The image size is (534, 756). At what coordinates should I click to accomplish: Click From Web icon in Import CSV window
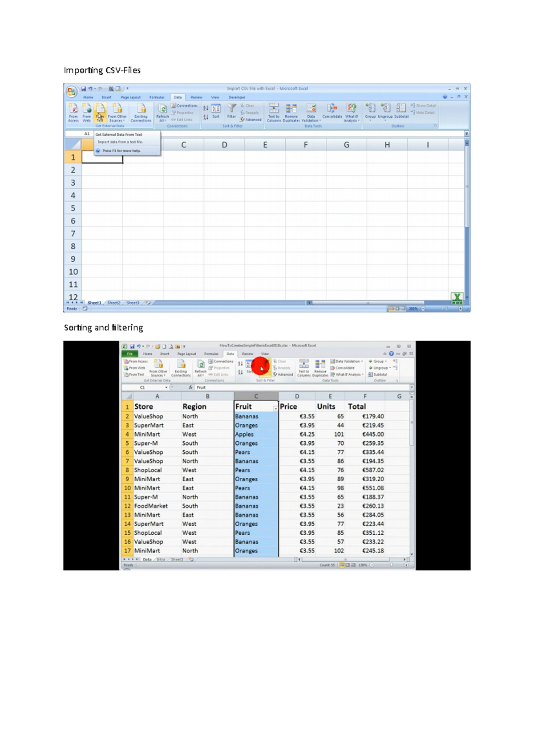[87, 112]
